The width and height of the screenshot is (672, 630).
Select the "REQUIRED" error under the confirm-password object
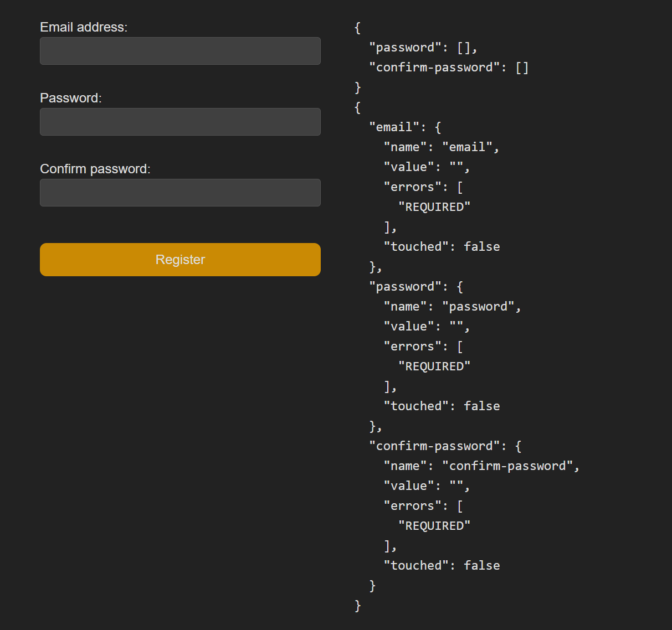pos(434,526)
